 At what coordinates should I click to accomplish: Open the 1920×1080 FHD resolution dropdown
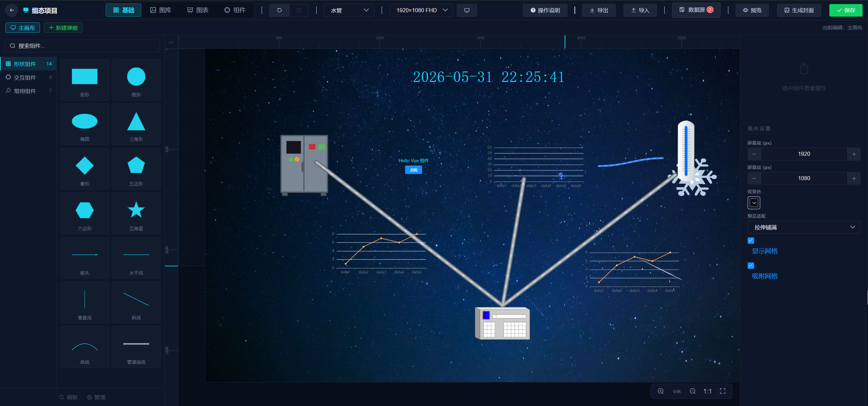coord(422,10)
